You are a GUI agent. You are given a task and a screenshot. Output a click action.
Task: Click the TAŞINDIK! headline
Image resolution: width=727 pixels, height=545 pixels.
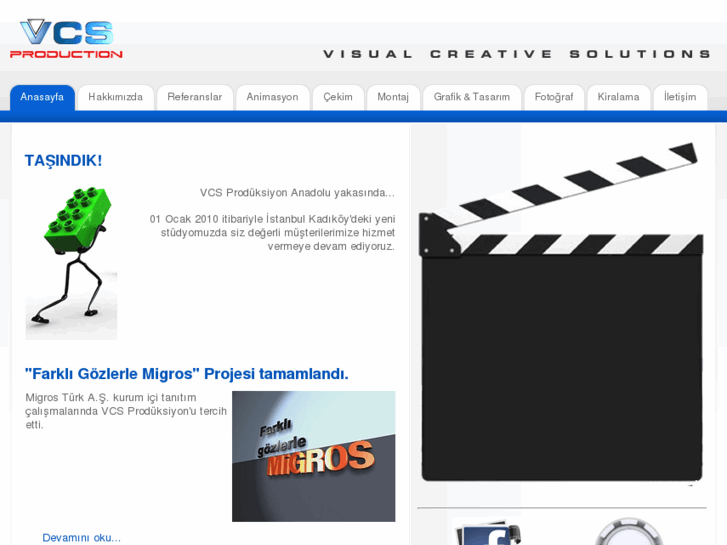63,160
